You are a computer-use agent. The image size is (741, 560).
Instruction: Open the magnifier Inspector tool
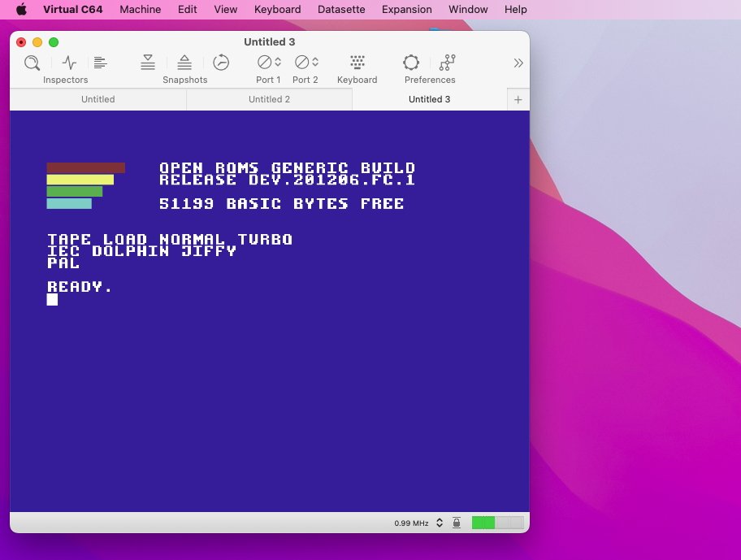tap(32, 63)
